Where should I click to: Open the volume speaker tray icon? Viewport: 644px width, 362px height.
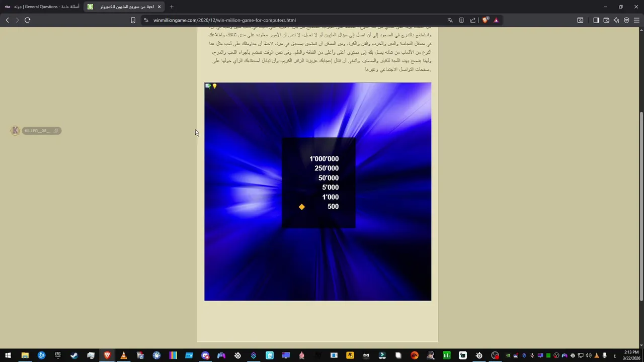click(589, 355)
